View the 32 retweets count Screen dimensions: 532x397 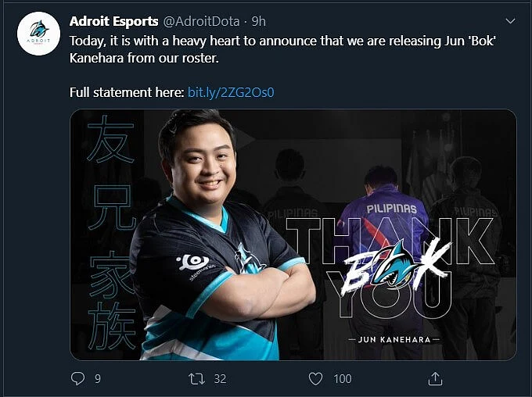tap(220, 379)
